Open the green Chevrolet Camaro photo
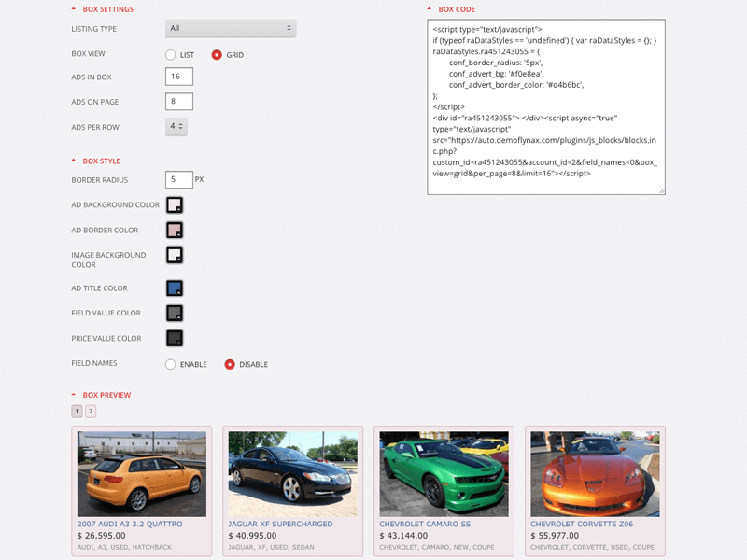747x560 pixels. [444, 474]
